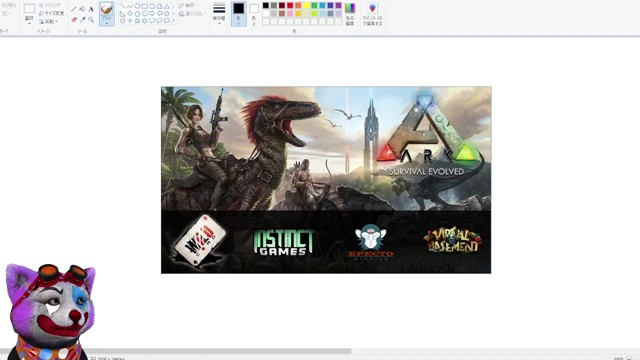Screen dimensions: 640x360
Task: Open the Brushes dropdown arrow
Action: [x=107, y=23]
